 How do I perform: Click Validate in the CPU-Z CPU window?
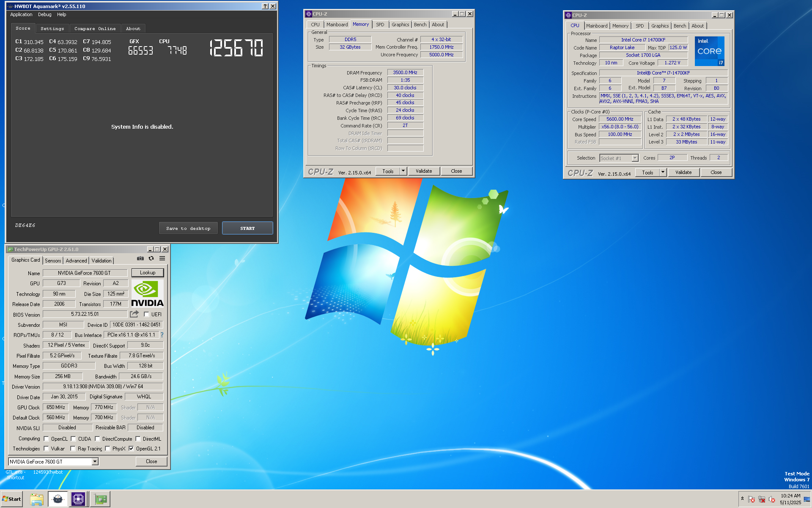[x=683, y=172]
